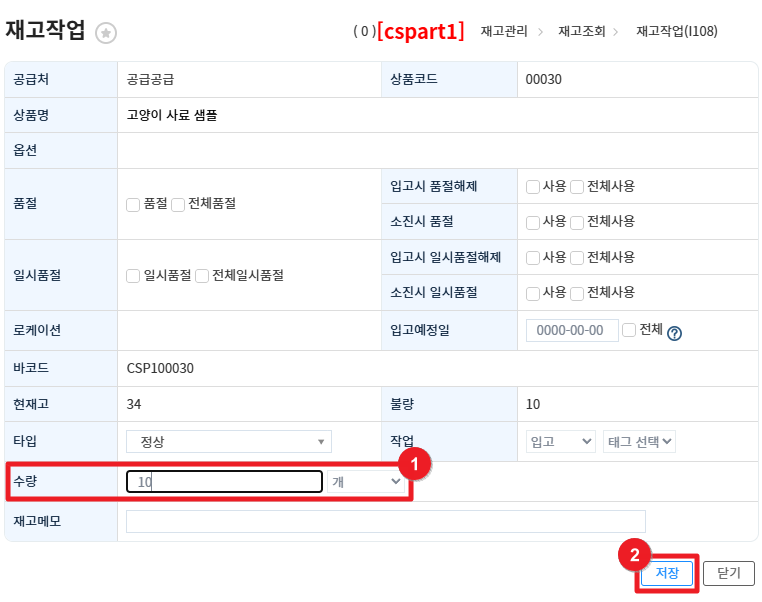The width and height of the screenshot is (762, 602).
Task: Click the 닫기 button
Action: coord(729,574)
